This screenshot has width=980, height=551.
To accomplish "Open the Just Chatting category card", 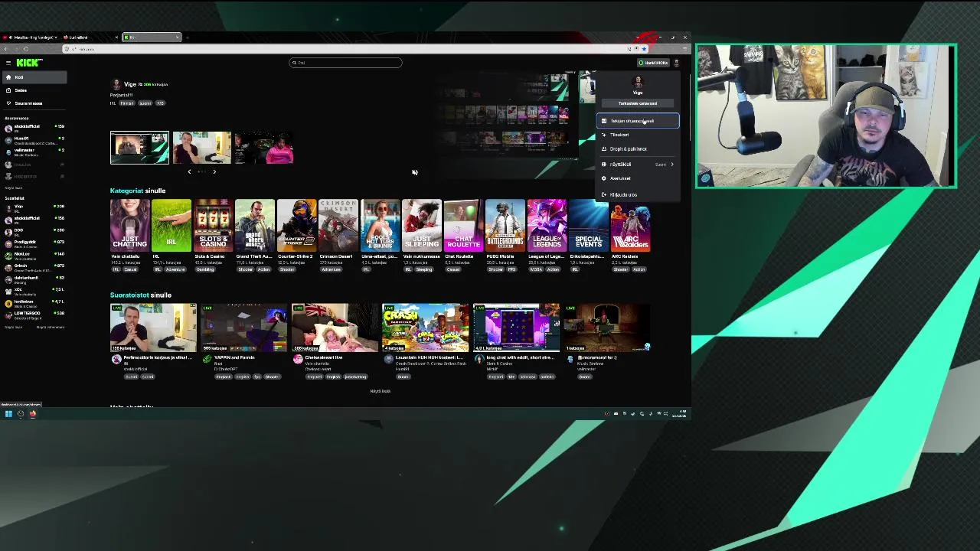I will pos(129,225).
